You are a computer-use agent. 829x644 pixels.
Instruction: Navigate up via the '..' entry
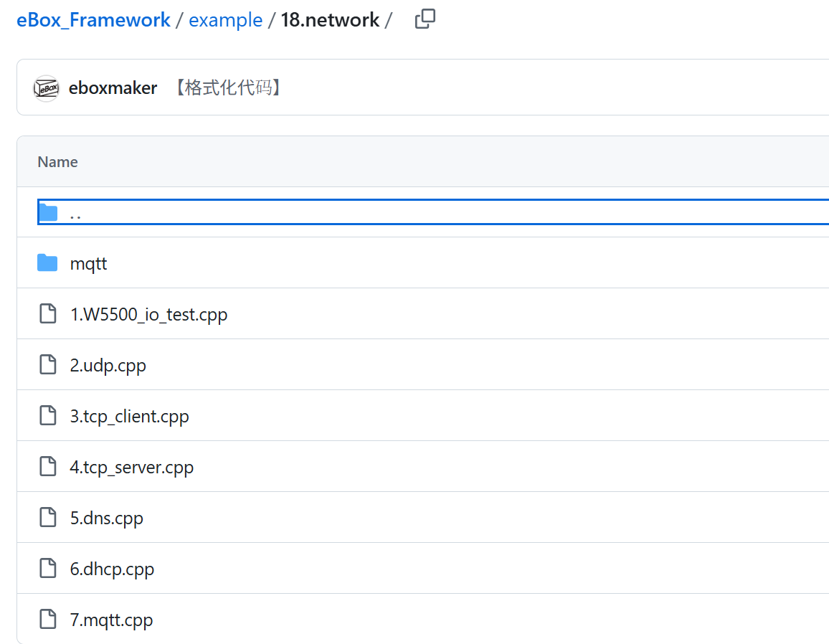75,213
